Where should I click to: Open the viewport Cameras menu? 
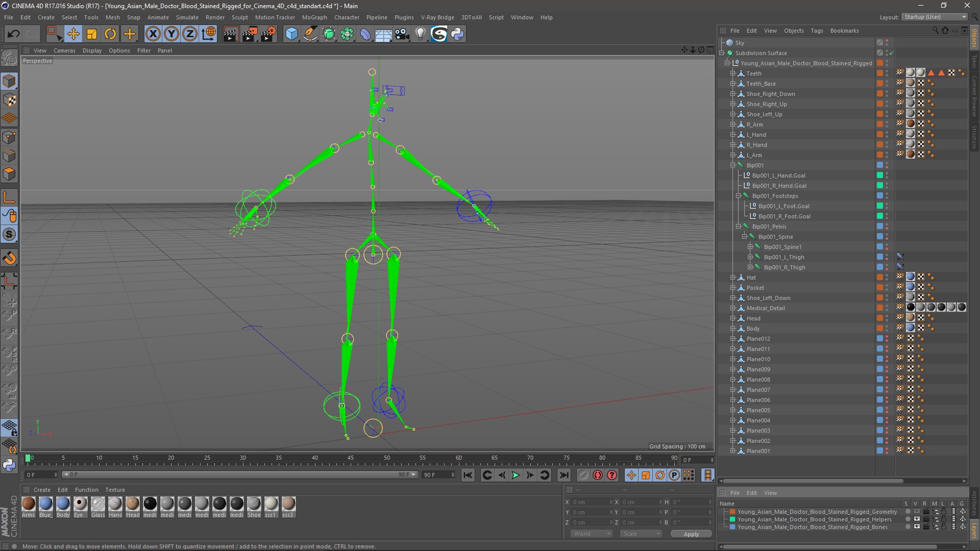[x=64, y=51]
